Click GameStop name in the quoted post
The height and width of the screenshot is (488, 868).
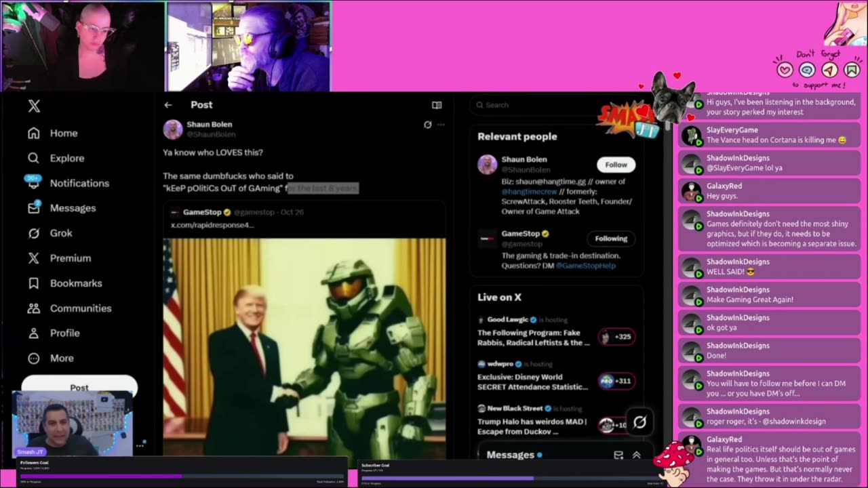click(x=202, y=212)
